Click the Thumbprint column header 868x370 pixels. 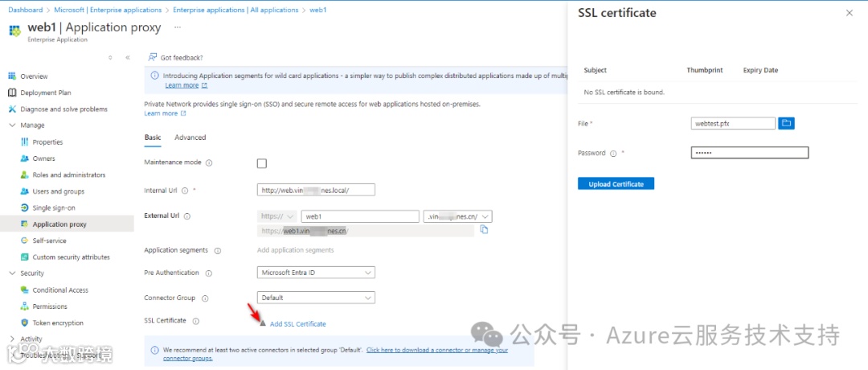705,70
